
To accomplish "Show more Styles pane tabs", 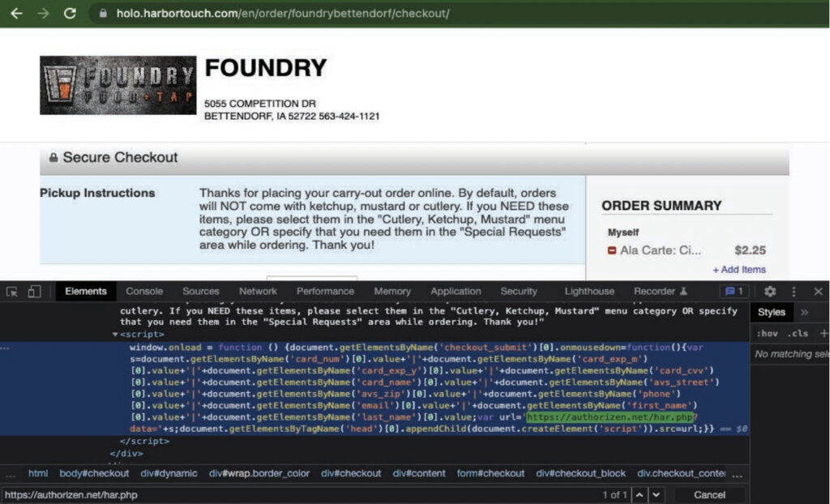I will click(x=805, y=312).
